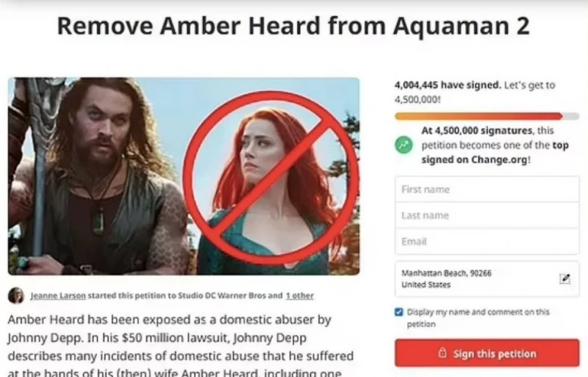Screen dimensions: 588x377
Task: Open the Manhattan Beach location box
Action: 487,279
